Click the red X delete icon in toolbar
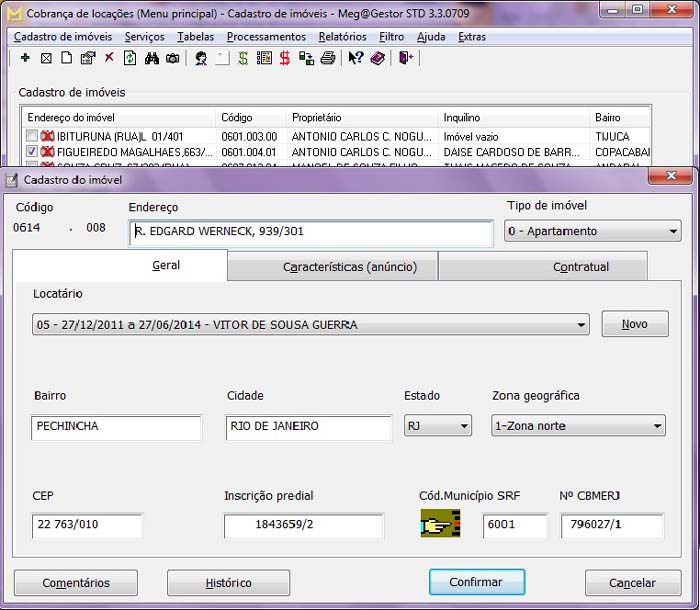The width and height of the screenshot is (700, 610). [x=109, y=59]
